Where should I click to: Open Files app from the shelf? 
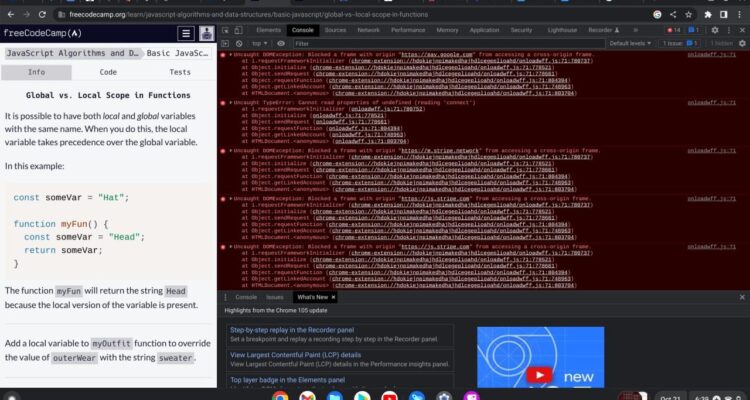[335, 396]
